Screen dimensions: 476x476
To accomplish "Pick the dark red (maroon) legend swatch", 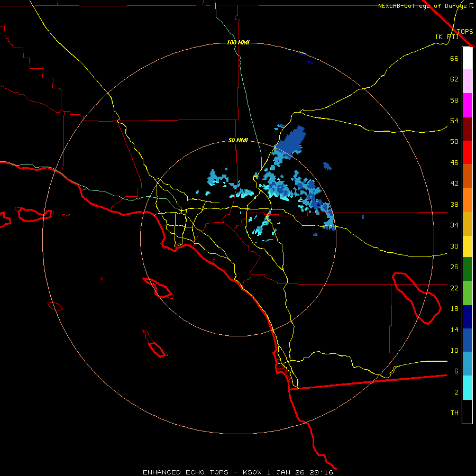I will [x=467, y=129].
